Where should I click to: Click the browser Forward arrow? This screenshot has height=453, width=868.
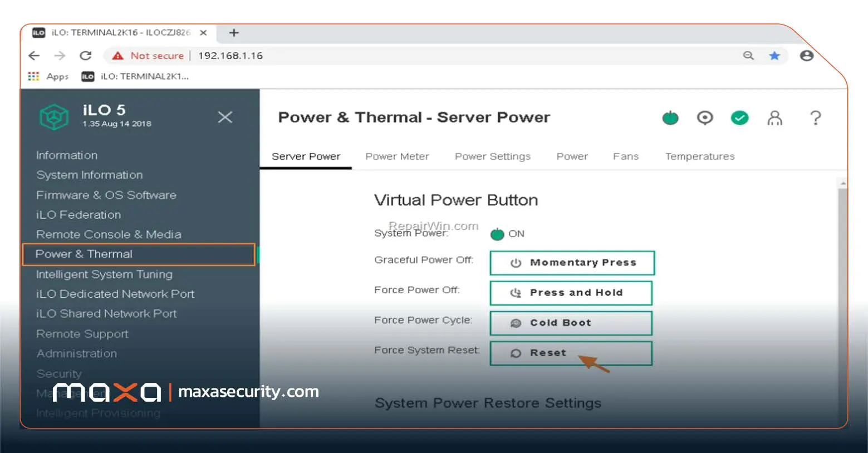click(x=60, y=56)
